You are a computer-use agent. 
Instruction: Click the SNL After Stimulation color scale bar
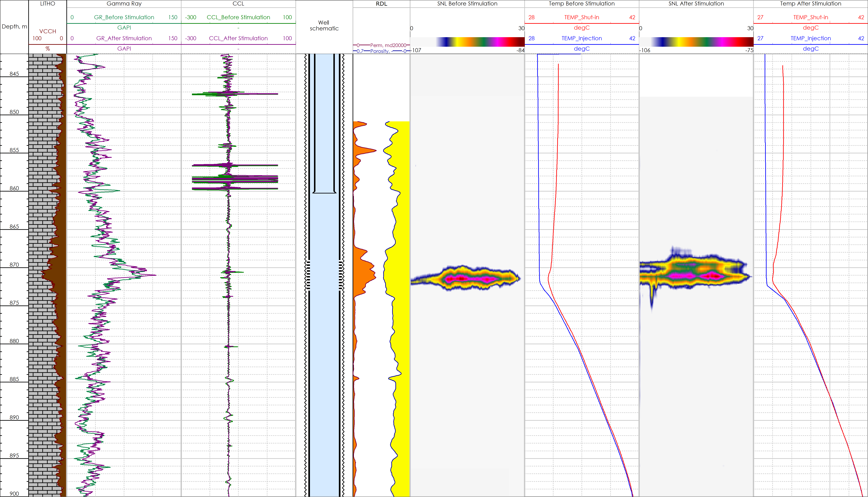(x=696, y=42)
